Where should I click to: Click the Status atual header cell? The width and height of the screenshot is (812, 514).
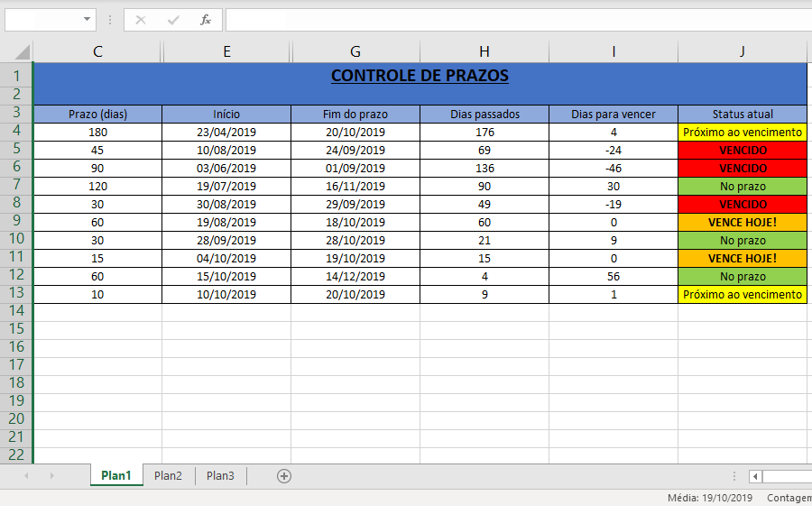[743, 114]
